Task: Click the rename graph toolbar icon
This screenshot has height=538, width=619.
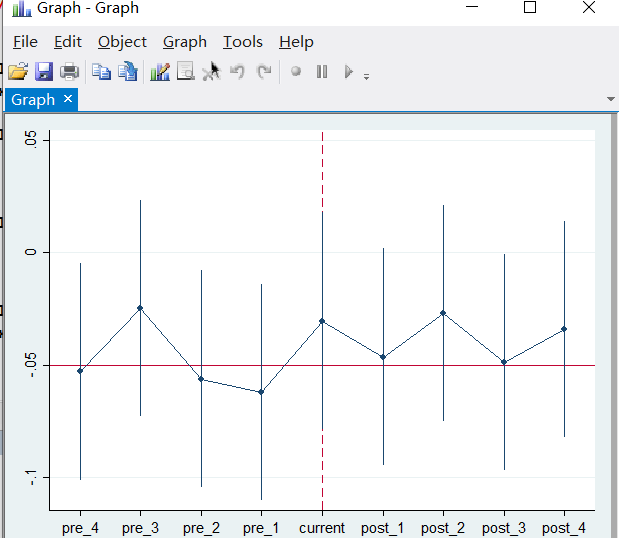Action: coord(128,71)
